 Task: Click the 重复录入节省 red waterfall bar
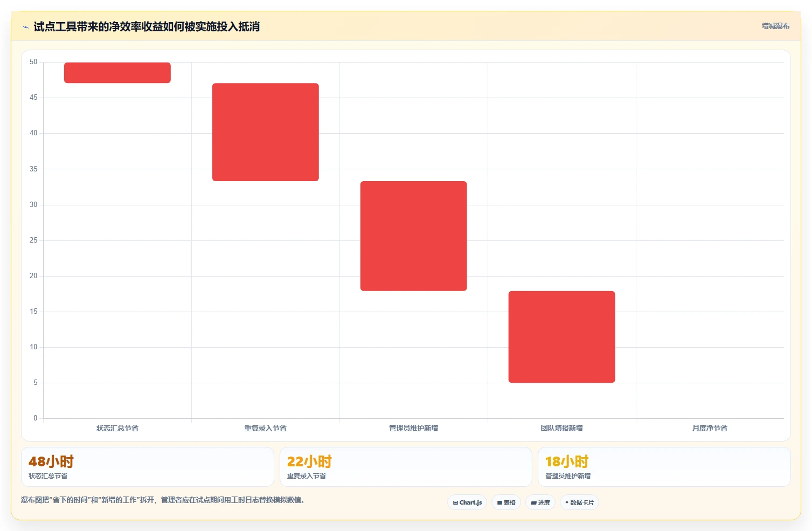[x=266, y=132]
